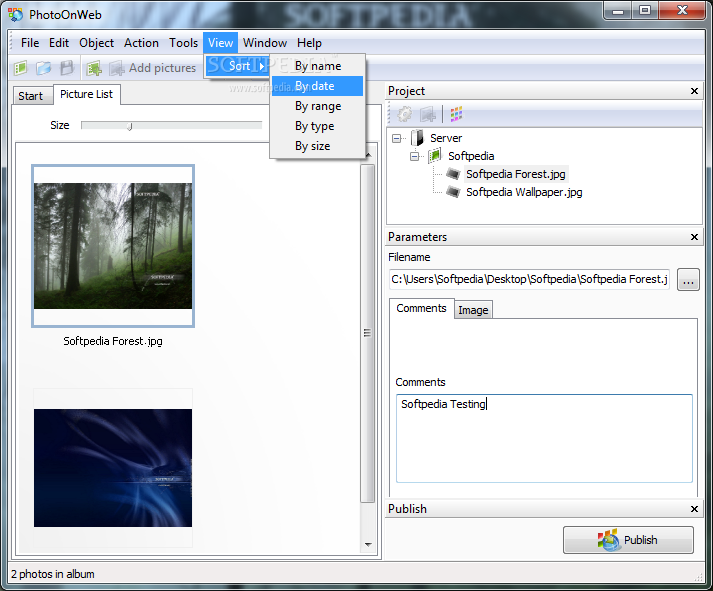713x591 pixels.
Task: Maximize the PhotoOnWeb window
Action: (x=645, y=10)
